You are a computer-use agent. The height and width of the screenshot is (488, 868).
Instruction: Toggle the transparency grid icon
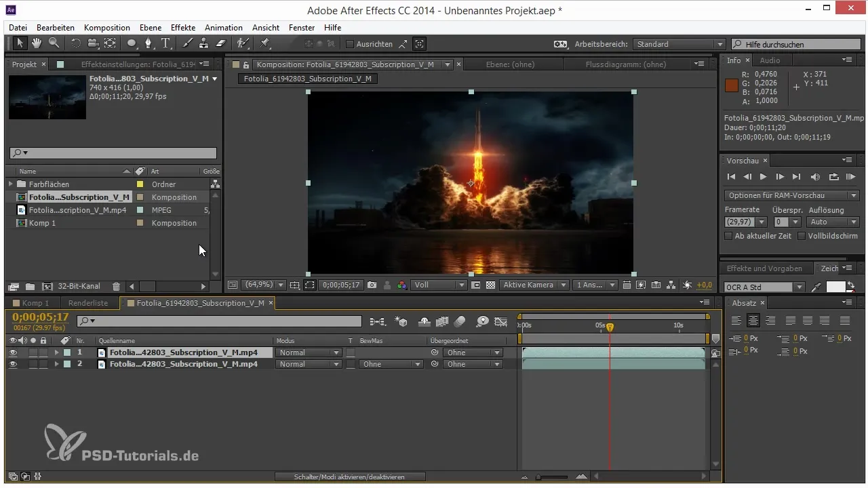(490, 285)
